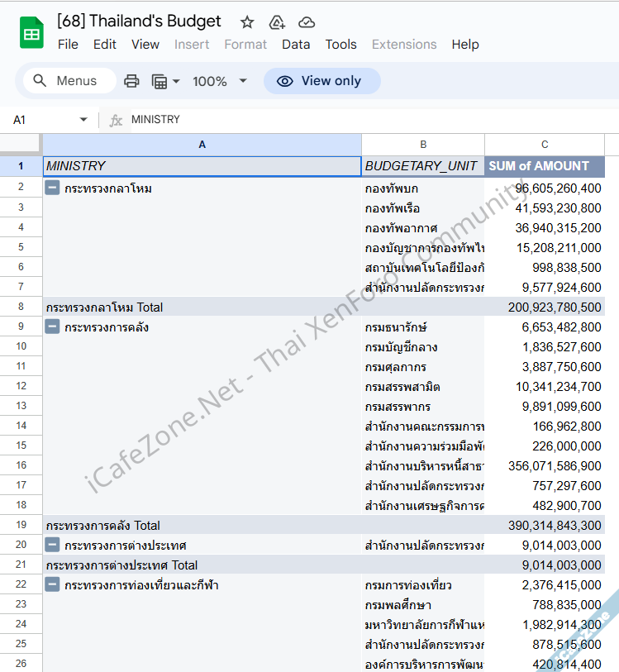
Task: Star the Thailand's Budget document
Action: tap(247, 22)
